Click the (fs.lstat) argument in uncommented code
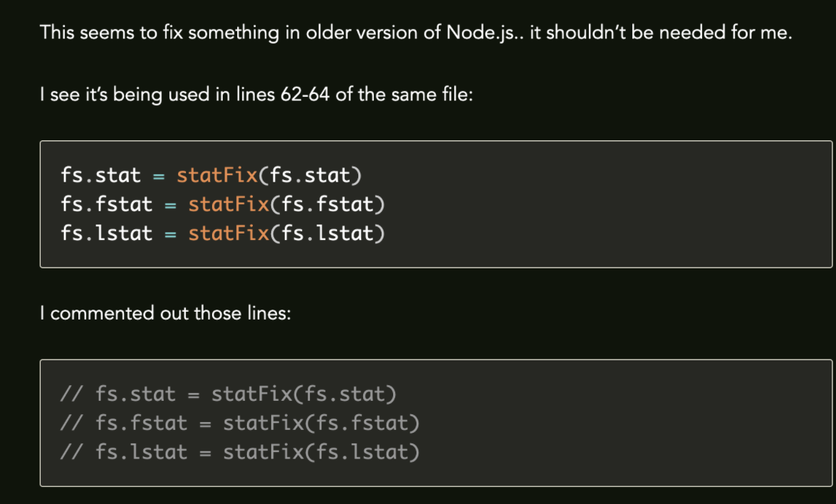This screenshot has height=504, width=836. click(x=328, y=233)
